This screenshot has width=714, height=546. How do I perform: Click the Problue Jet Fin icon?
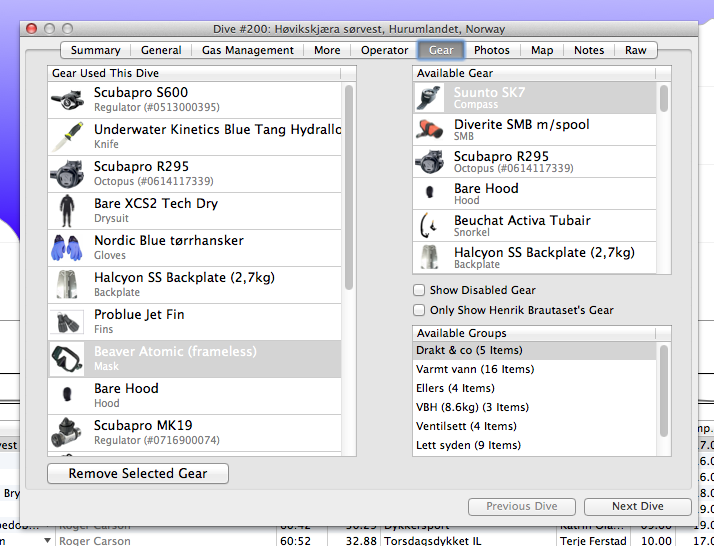click(x=69, y=322)
